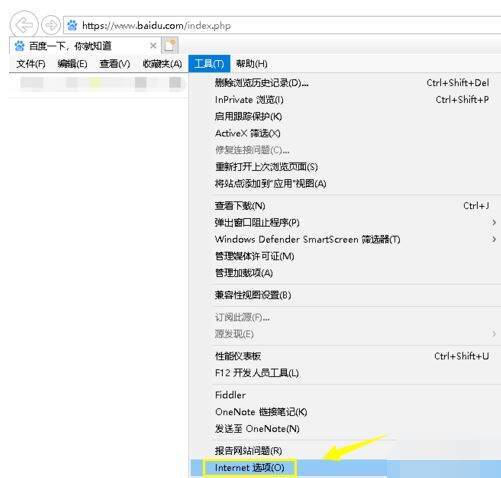Viewport: 501px width, 478px height.
Task: Open the 文件(F) menu
Action: pos(31,64)
